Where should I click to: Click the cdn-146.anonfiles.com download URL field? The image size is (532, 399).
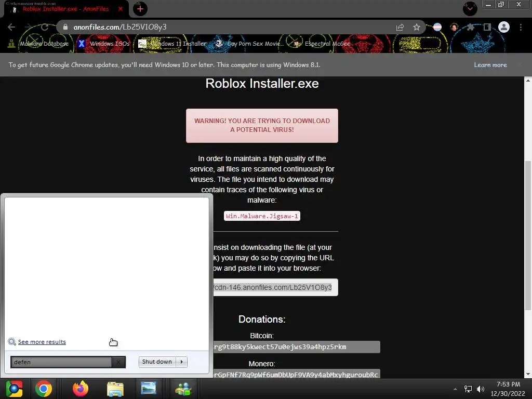coord(275,287)
